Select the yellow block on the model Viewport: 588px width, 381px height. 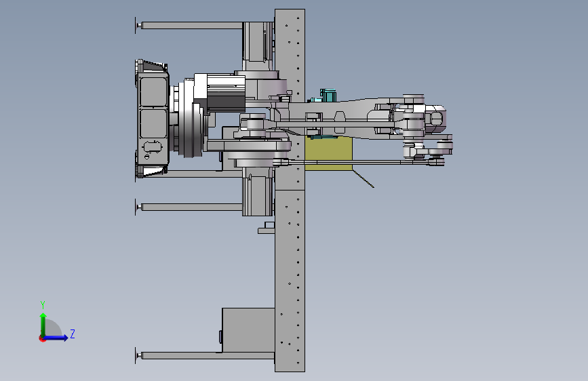click(328, 153)
